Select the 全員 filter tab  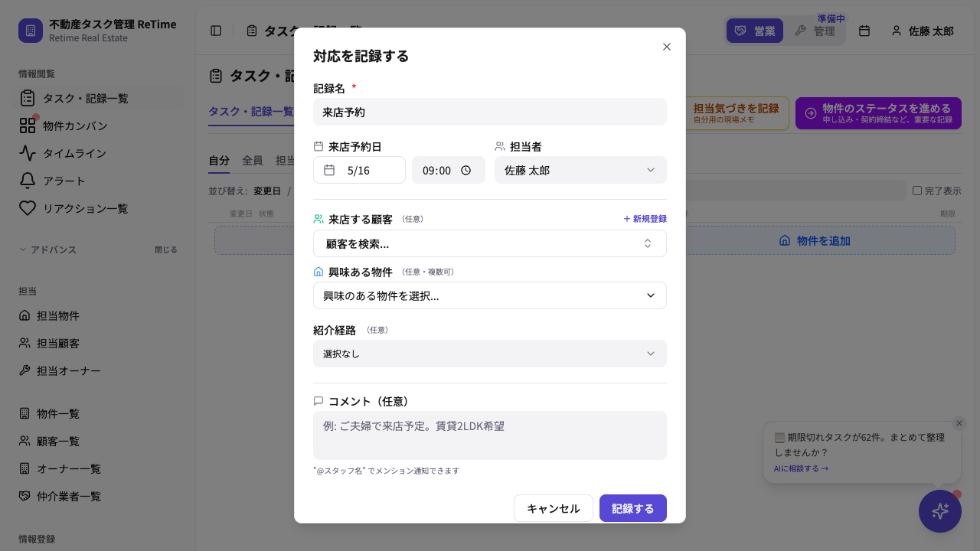[253, 161]
